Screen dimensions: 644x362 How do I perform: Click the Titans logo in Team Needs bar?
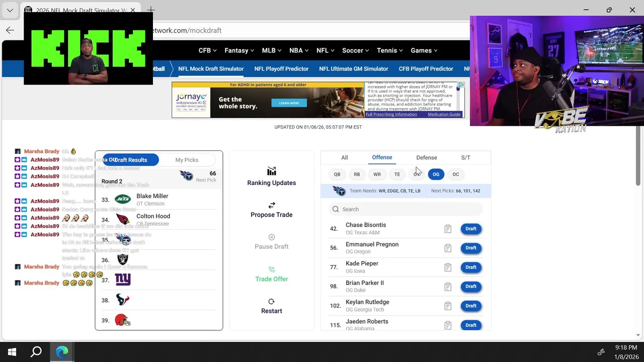coord(339,191)
